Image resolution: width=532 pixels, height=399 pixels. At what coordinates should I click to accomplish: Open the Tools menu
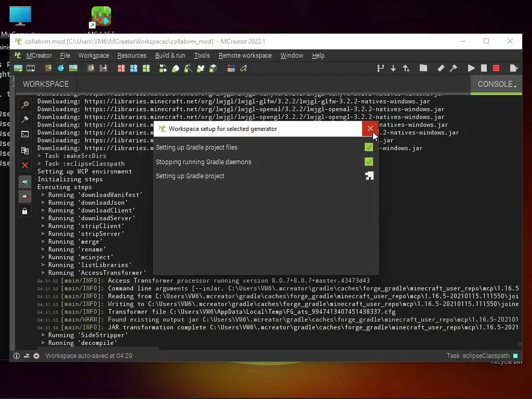(x=202, y=55)
